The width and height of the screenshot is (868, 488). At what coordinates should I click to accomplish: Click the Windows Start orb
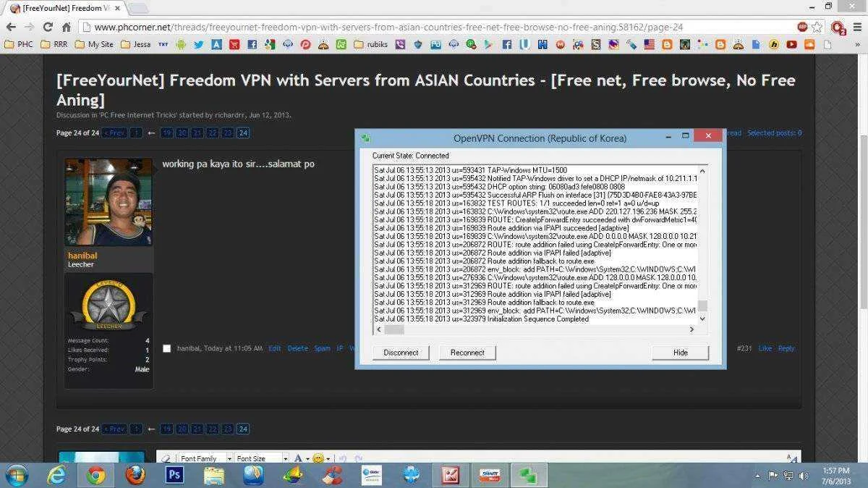[x=16, y=475]
